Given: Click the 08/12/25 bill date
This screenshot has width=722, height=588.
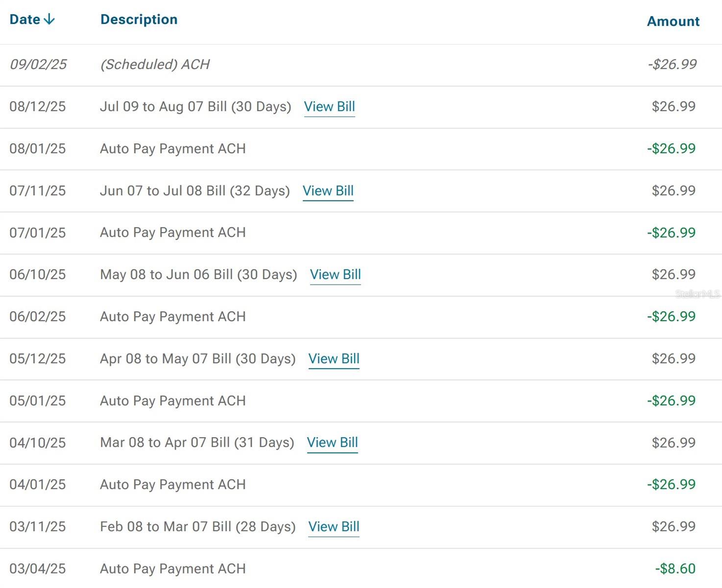Looking at the screenshot, I should [x=38, y=107].
